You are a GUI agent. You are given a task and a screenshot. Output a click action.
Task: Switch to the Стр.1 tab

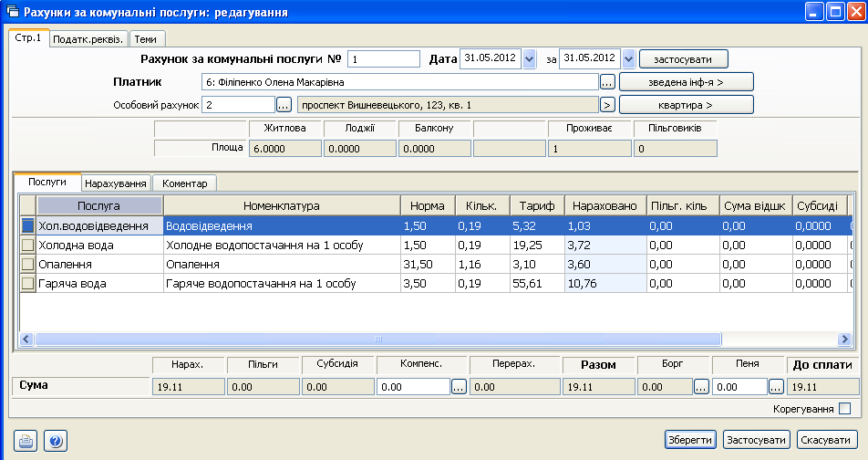pos(28,37)
